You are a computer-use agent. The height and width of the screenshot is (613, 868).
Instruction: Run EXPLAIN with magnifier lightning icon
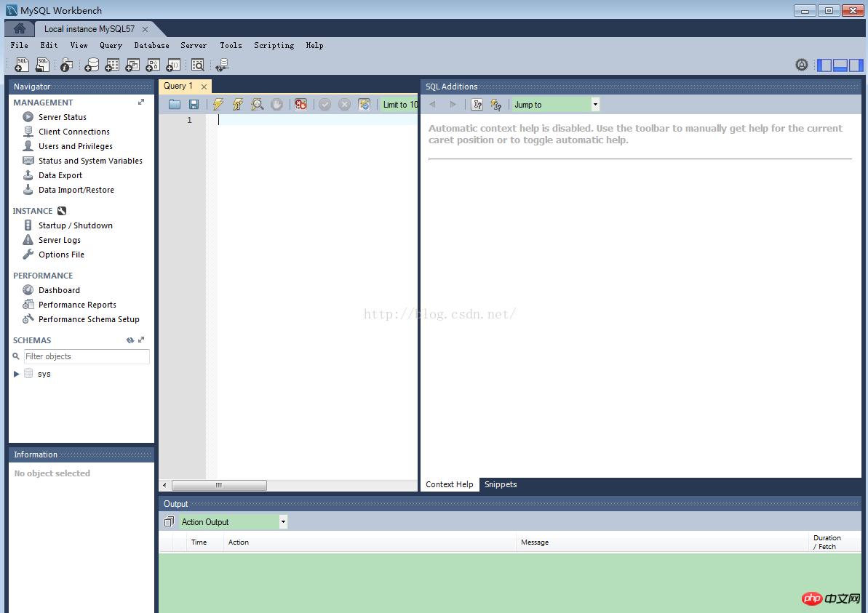pyautogui.click(x=257, y=104)
